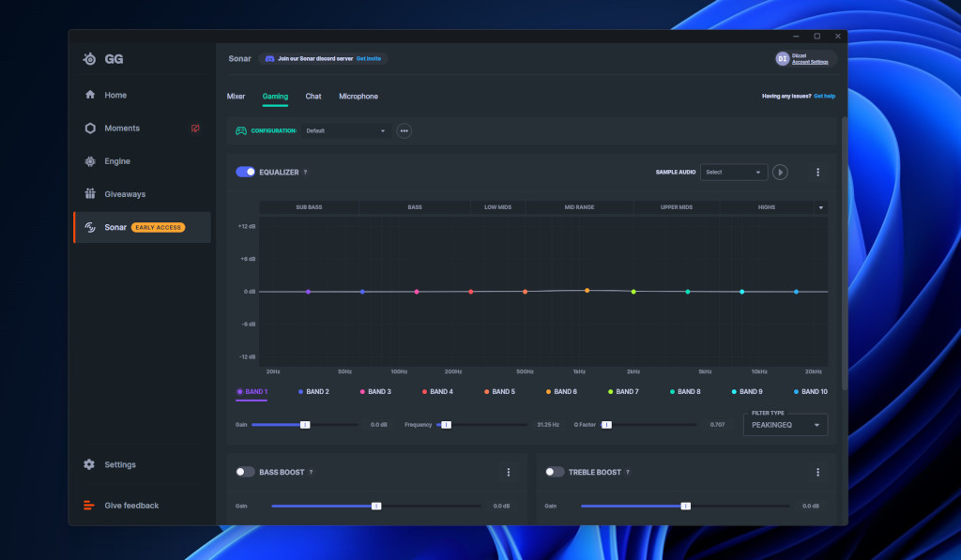Play the sample audio
This screenshot has height=560, width=961.
point(780,173)
